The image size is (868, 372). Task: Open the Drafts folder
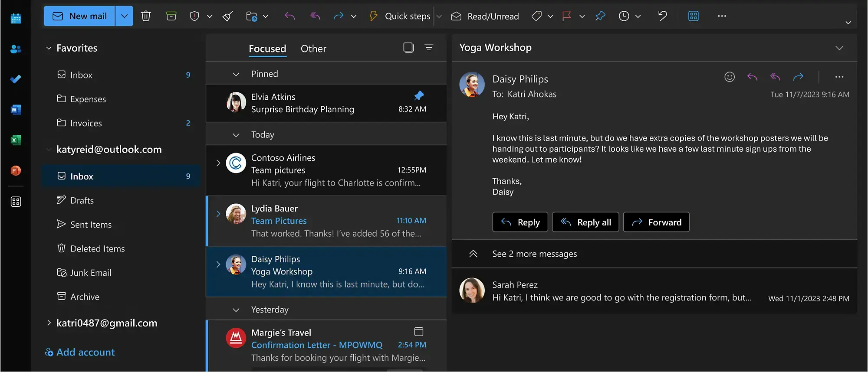pyautogui.click(x=82, y=200)
